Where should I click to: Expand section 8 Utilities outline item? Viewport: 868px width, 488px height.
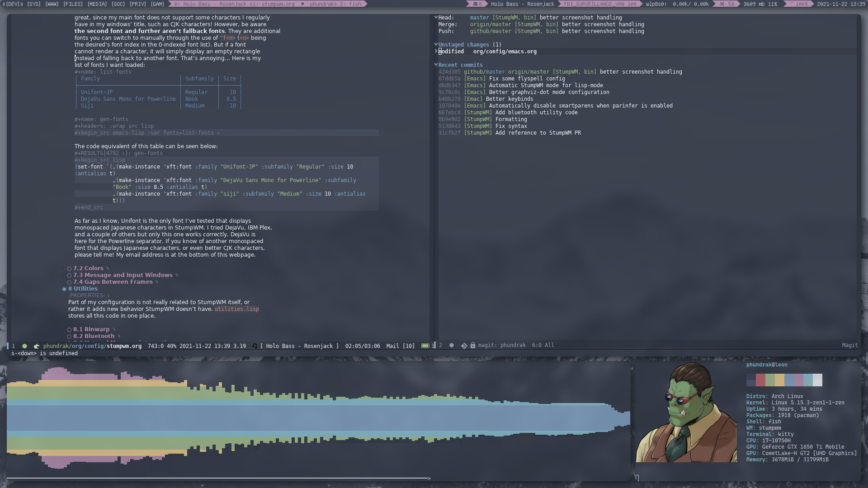(x=64, y=288)
